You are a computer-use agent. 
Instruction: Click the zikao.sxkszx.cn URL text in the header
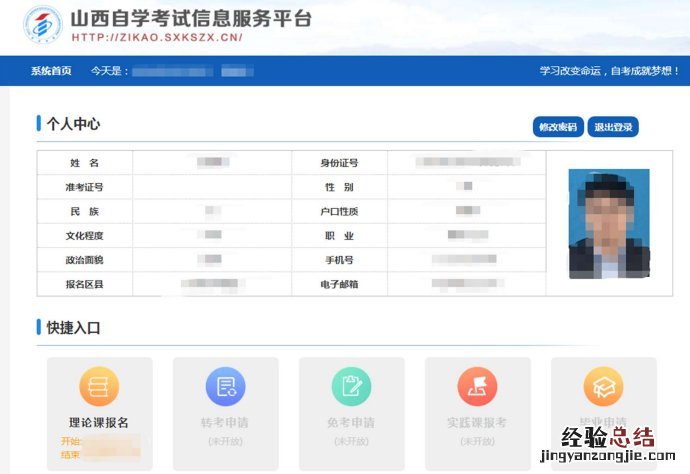pyautogui.click(x=157, y=39)
